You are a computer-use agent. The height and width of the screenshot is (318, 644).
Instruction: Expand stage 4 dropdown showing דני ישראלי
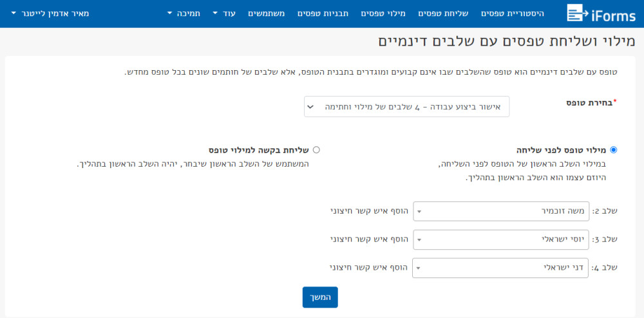tap(500, 268)
